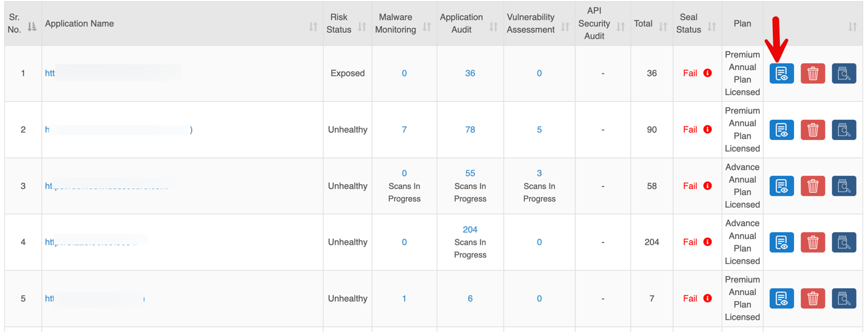The height and width of the screenshot is (332, 868).
Task: Open the 204 Application Audit count link
Action: pyautogui.click(x=470, y=230)
